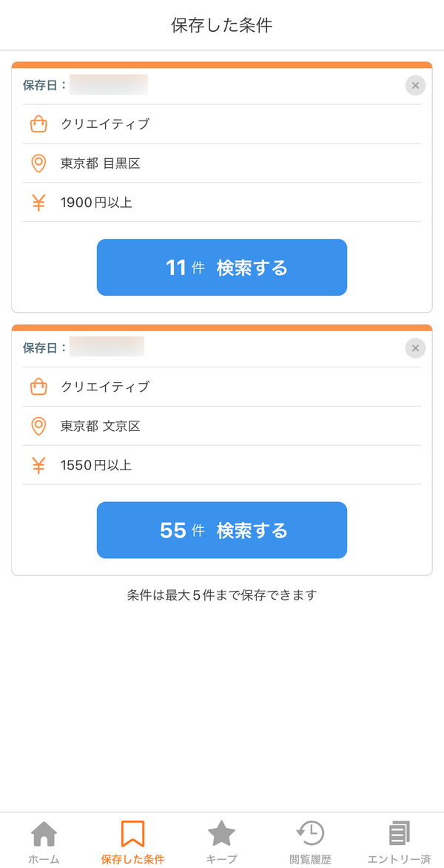The width and height of the screenshot is (444, 868).
Task: Open the 閲覧履歴 history clock icon
Action: pyautogui.click(x=310, y=834)
